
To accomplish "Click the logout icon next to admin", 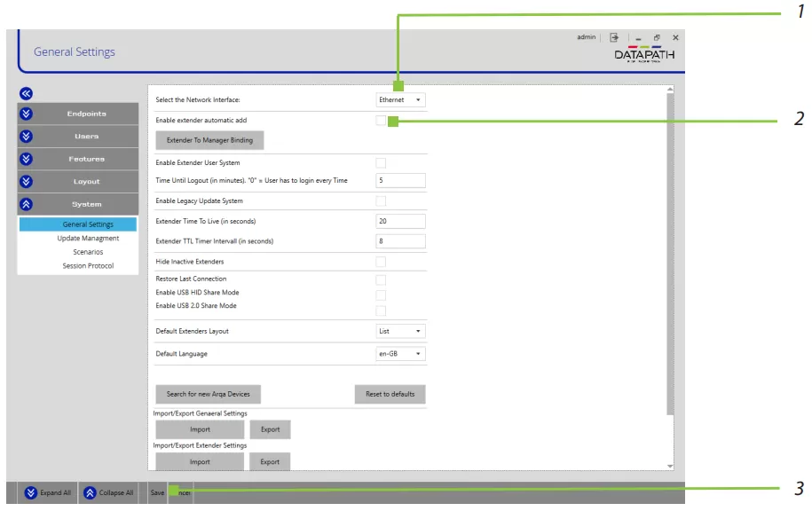I will (x=613, y=38).
